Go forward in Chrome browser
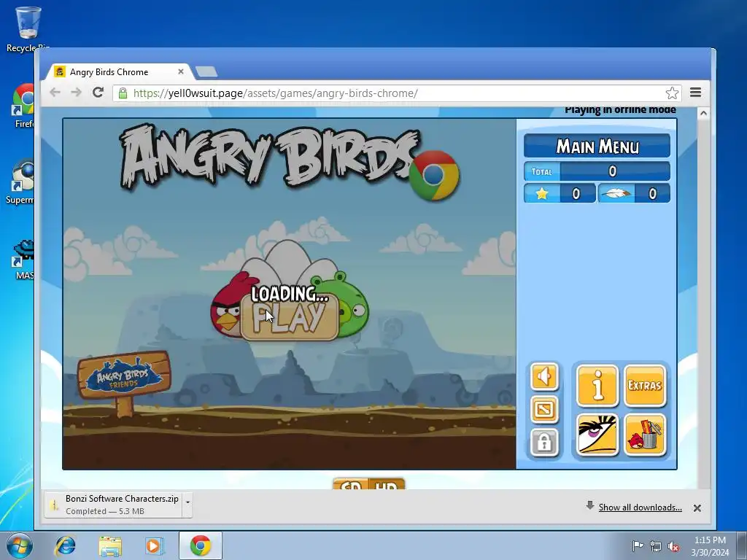The width and height of the screenshot is (747, 560). [x=76, y=93]
